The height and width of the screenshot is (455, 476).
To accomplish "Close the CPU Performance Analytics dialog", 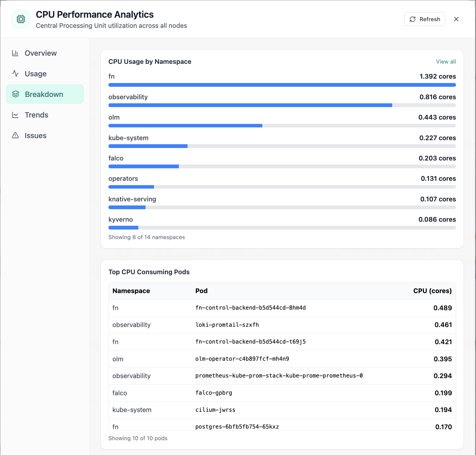I will [x=456, y=19].
